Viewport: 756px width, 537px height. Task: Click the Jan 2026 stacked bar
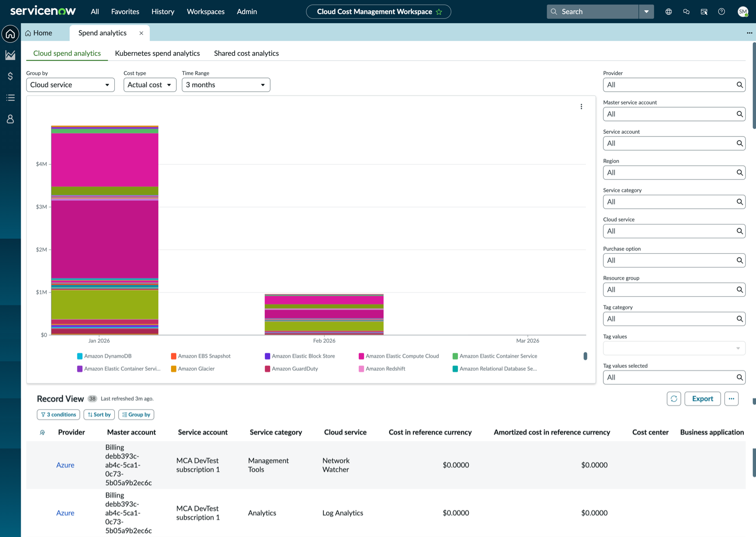105,230
